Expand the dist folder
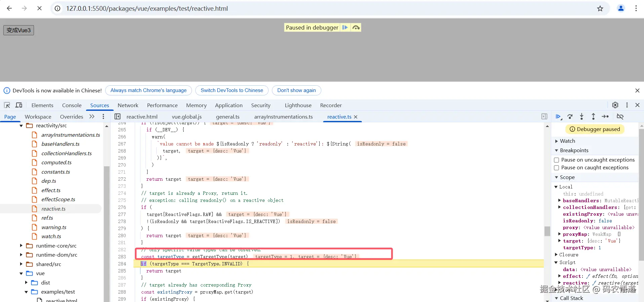 pos(26,283)
